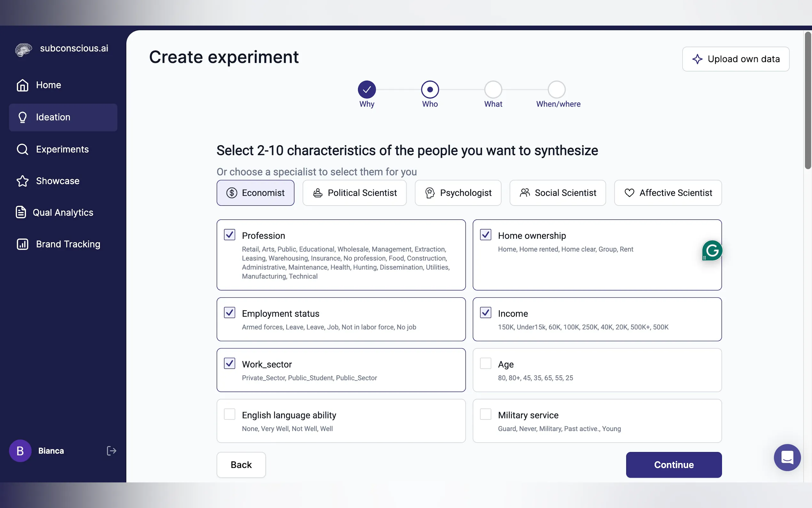Click the Home house icon

[22, 85]
